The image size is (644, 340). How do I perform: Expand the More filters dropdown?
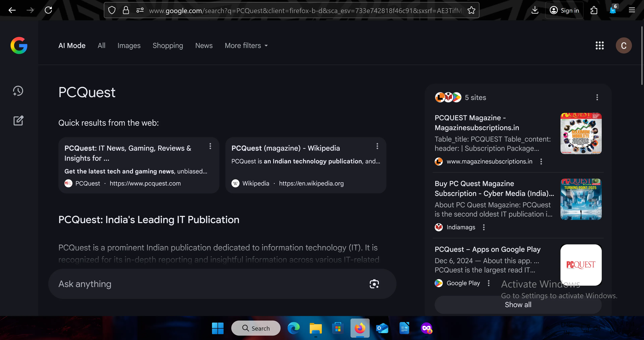pyautogui.click(x=246, y=45)
